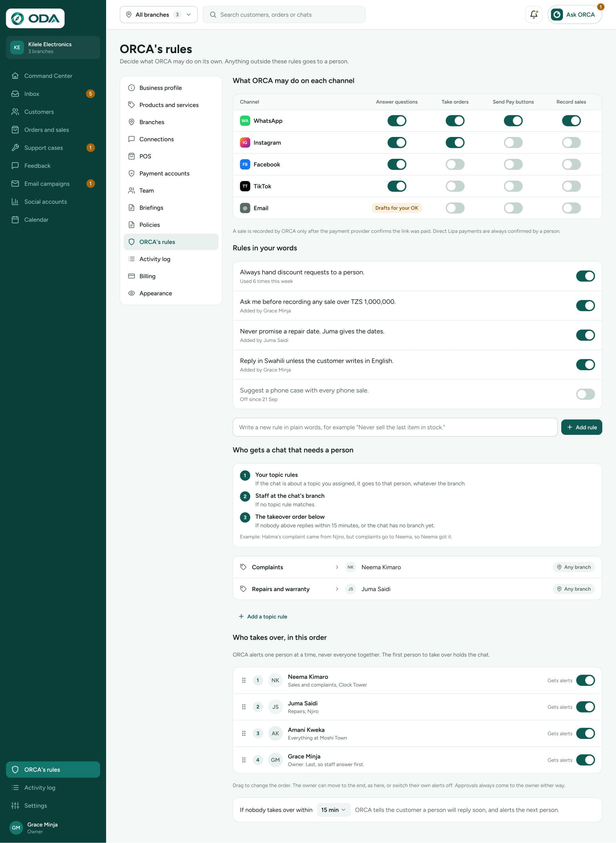Screen dimensions: 616x843
Task: Click Add a topic rule
Action: coord(263,617)
